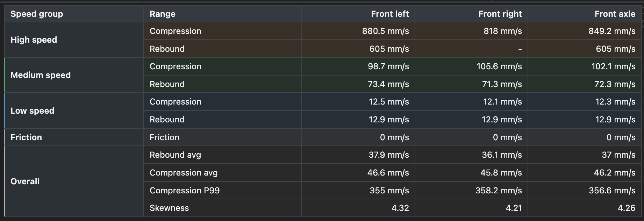Click the Friction speed group cell
This screenshot has height=221, width=644.
coord(74,137)
